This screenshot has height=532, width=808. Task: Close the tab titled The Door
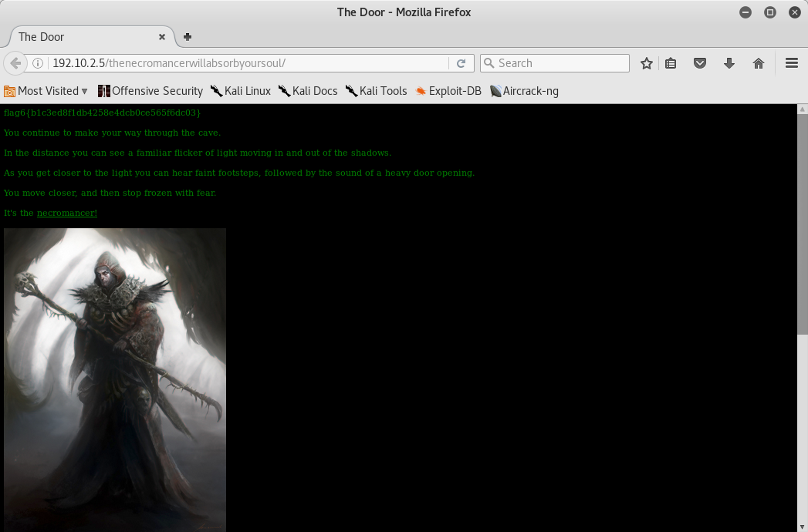coord(162,36)
